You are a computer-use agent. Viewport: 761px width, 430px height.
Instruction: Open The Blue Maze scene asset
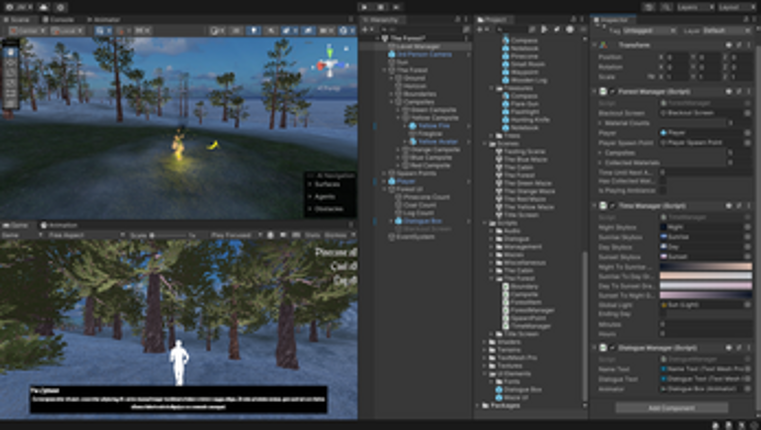[521, 159]
